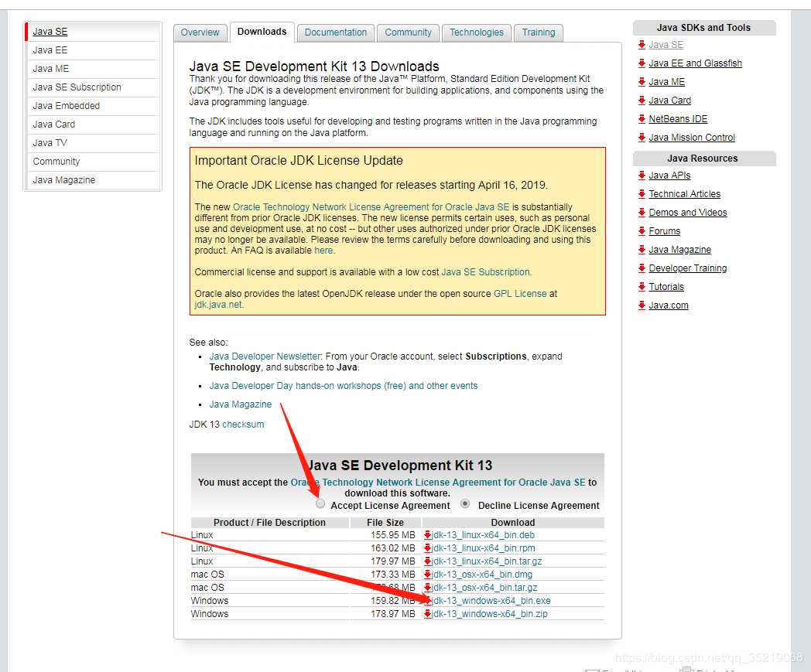Open the GPL License link
Screen dimensions: 811x672
coord(520,294)
